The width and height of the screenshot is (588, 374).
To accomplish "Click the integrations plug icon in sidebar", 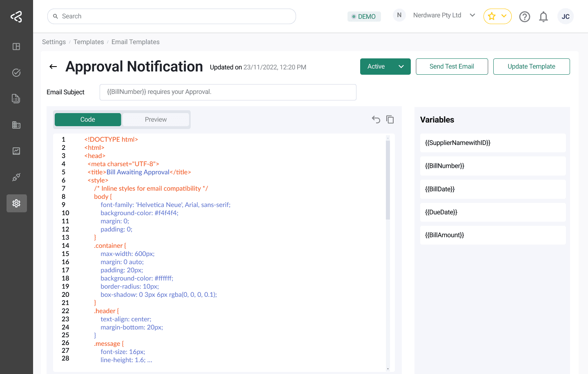I will pos(16,177).
